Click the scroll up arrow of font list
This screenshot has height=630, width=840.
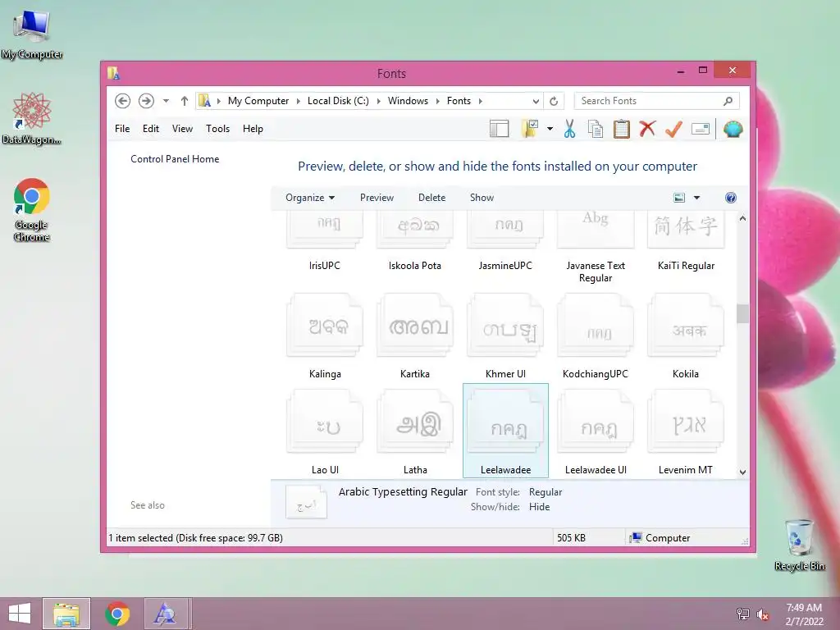tap(742, 218)
